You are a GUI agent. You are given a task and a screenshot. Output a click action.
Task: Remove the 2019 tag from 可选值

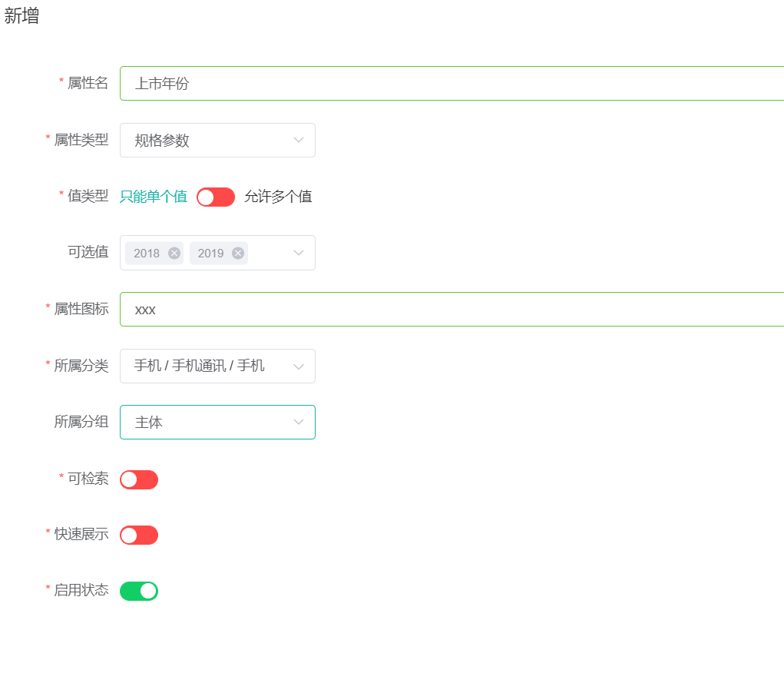[238, 254]
